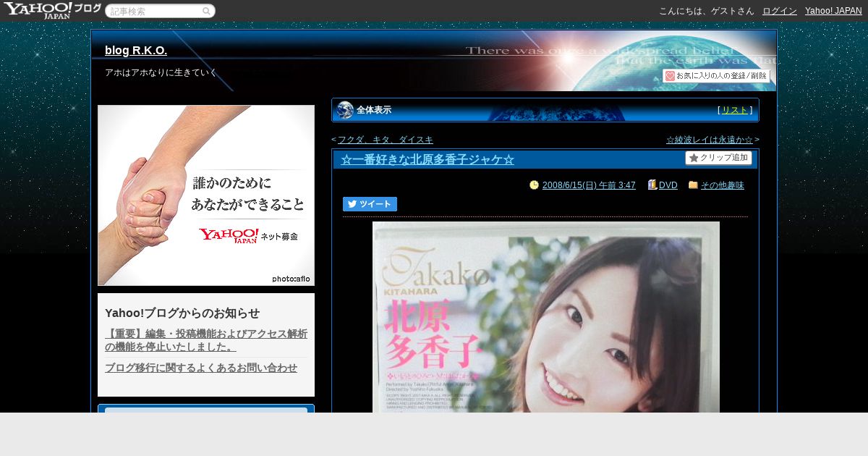This screenshot has height=456, width=868.
Task: Open post title ☆一番好きな北原多香子ジャケ☆
Action: (x=427, y=160)
